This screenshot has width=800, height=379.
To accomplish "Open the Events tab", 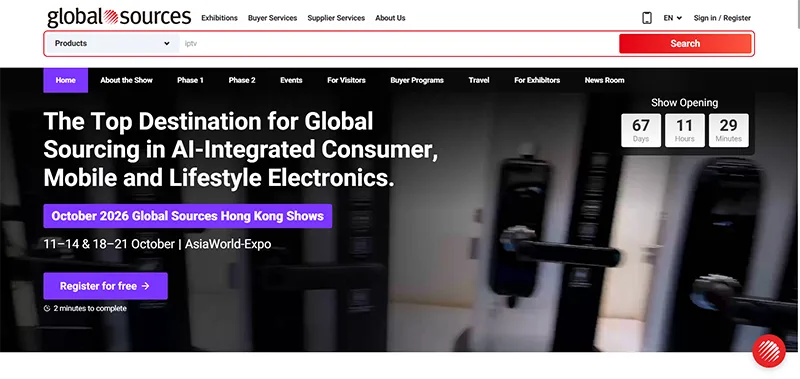I will point(291,80).
